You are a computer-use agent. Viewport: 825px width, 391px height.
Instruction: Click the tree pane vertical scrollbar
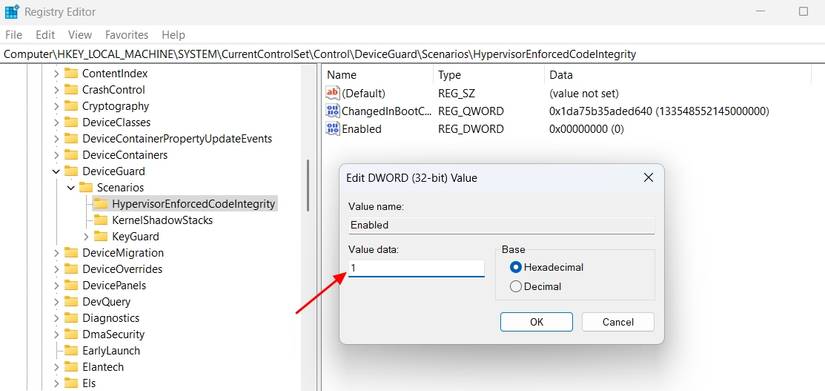(308, 185)
